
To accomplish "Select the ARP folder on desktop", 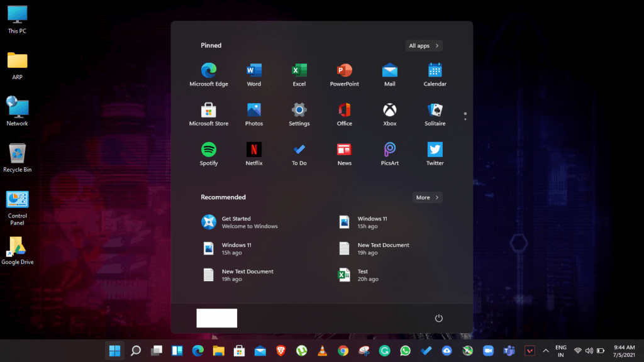I will 17,65.
